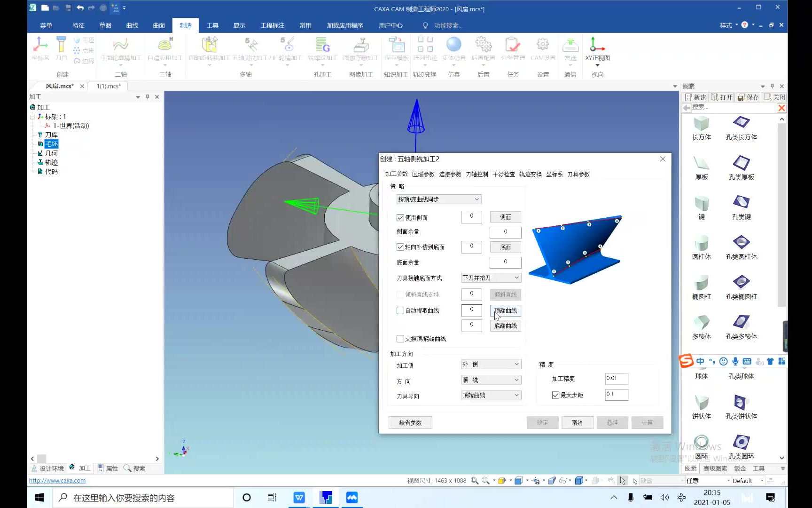Select the 平面轮廓精加工 toolpath icon
Screen dimensions: 812x508
point(121,49)
